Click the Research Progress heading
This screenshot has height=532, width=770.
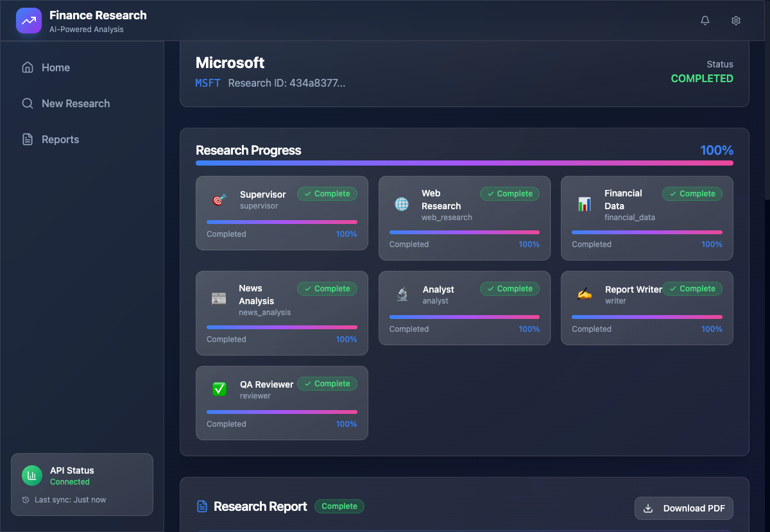(248, 150)
